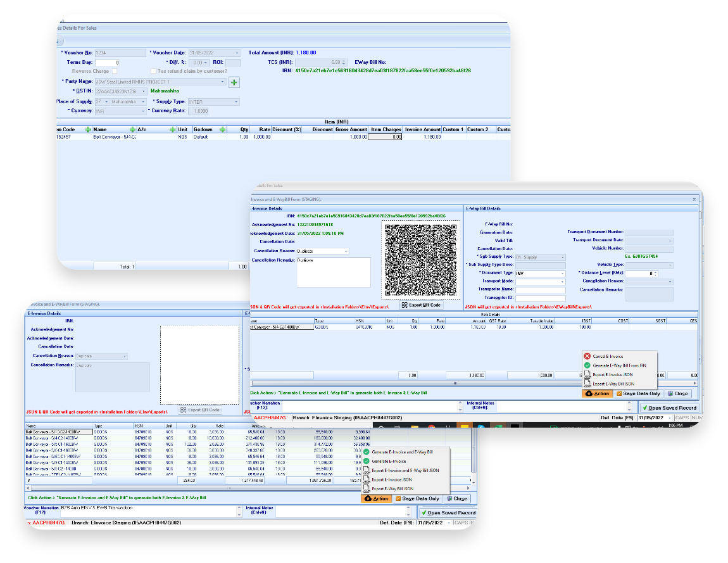Click the Terms Day input field
The image size is (728, 563).
coord(108,62)
